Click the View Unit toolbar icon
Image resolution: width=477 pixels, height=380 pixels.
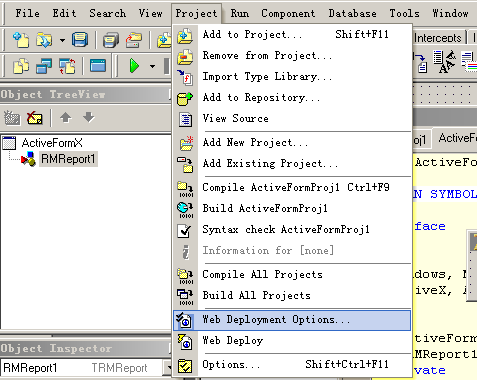pos(21,66)
